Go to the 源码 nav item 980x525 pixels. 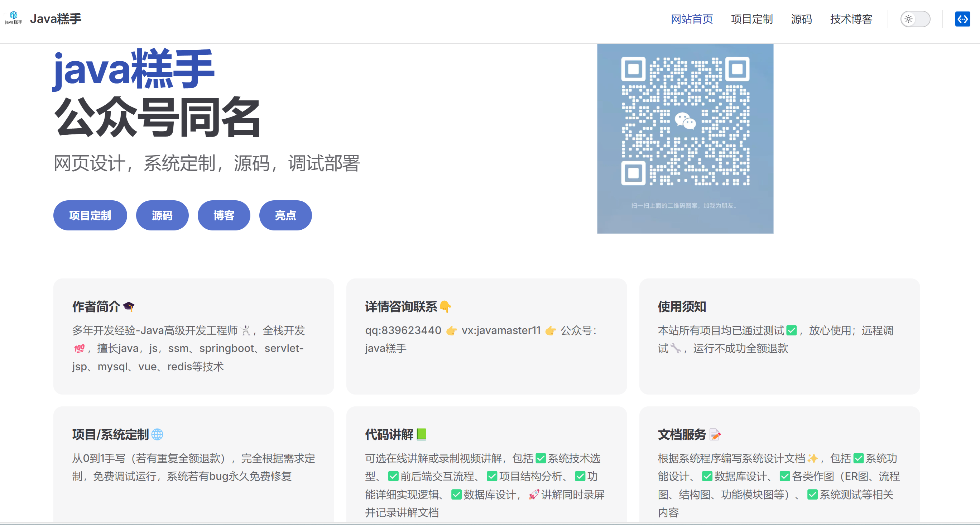[801, 19]
